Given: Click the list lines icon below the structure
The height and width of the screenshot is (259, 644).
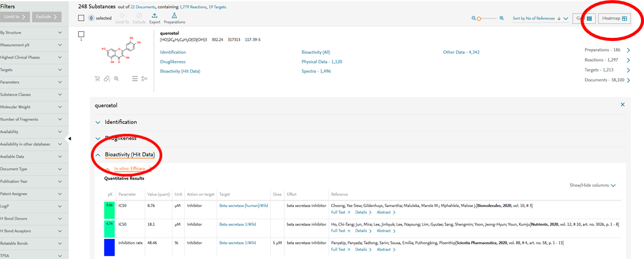Looking at the screenshot, I should pos(135,79).
